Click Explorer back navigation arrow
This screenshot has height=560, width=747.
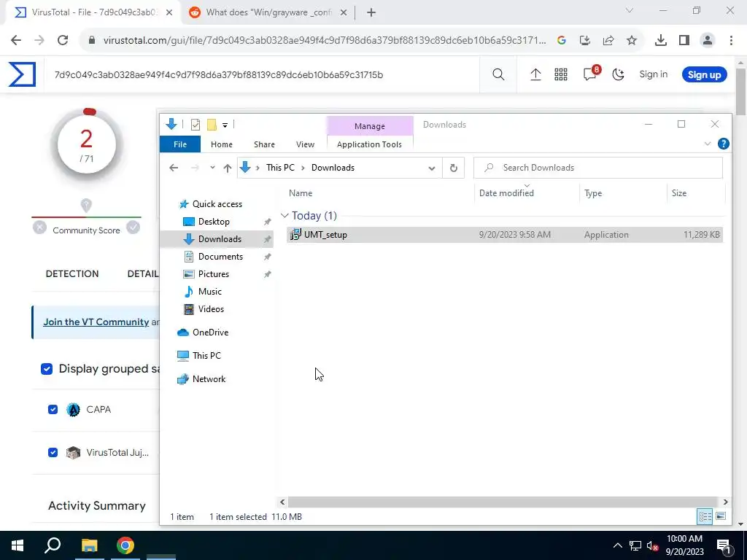coord(174,168)
